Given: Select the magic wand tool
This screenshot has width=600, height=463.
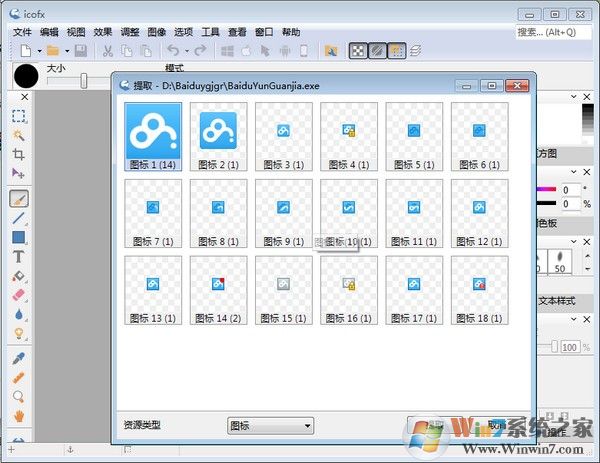Looking at the screenshot, I should click(18, 135).
